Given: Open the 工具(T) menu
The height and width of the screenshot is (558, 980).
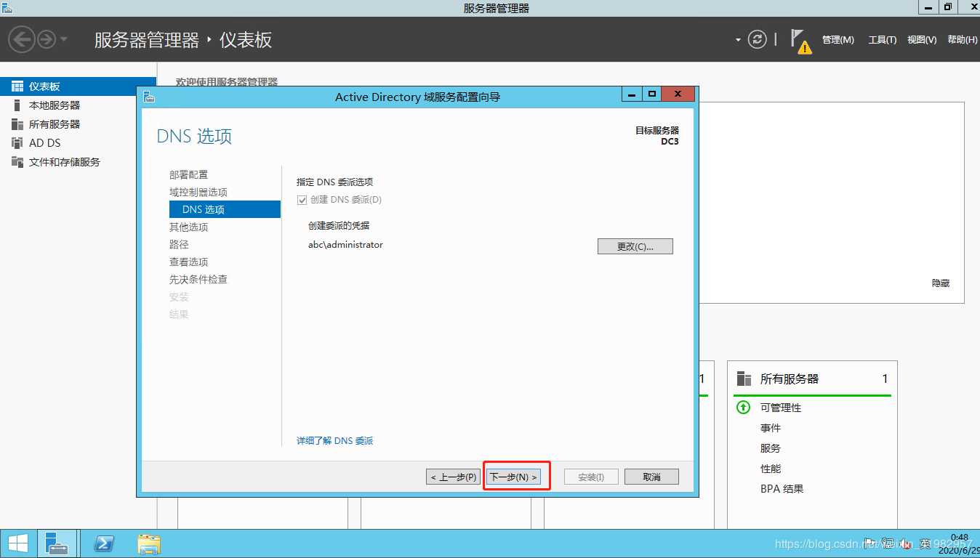Looking at the screenshot, I should point(882,40).
